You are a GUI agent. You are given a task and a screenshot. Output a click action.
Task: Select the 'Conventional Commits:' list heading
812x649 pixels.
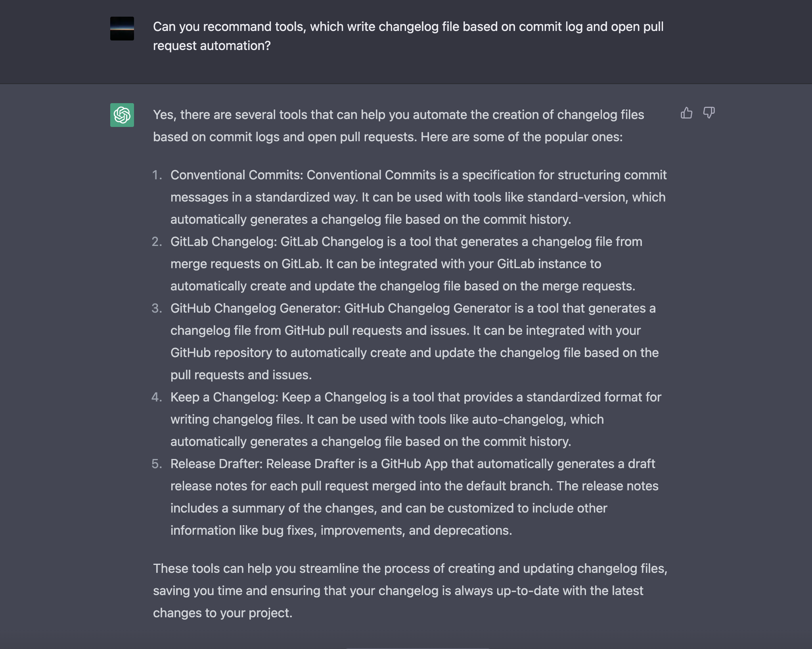[x=237, y=175]
